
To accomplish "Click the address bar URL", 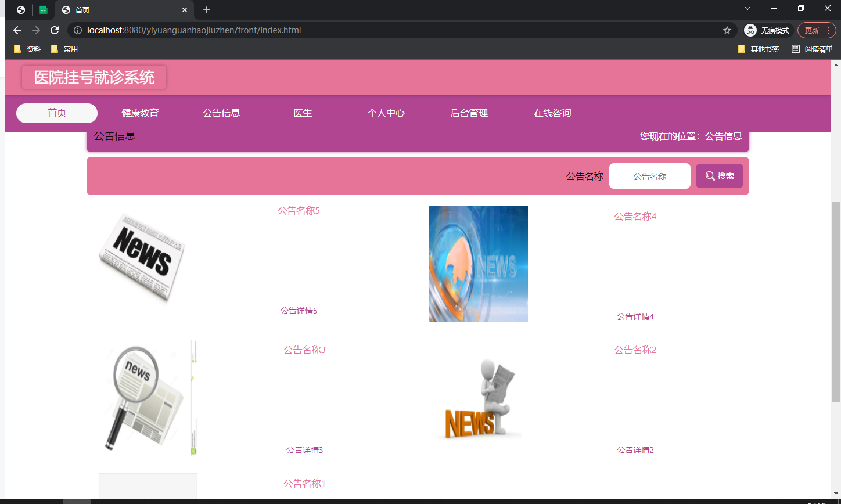I will coord(194,30).
